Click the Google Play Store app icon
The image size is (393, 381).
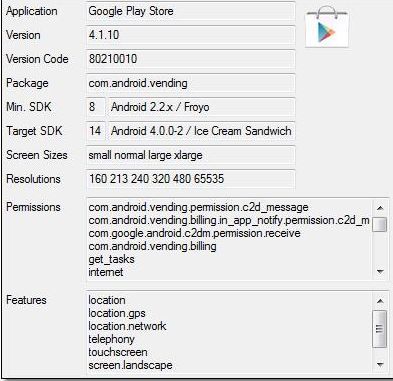point(327,27)
